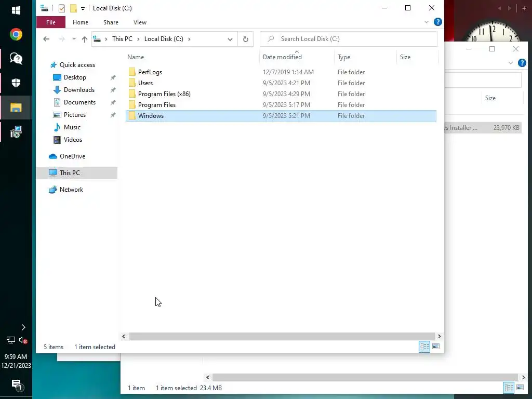Switch front window to Large icons view
The image size is (532, 399).
click(436, 347)
